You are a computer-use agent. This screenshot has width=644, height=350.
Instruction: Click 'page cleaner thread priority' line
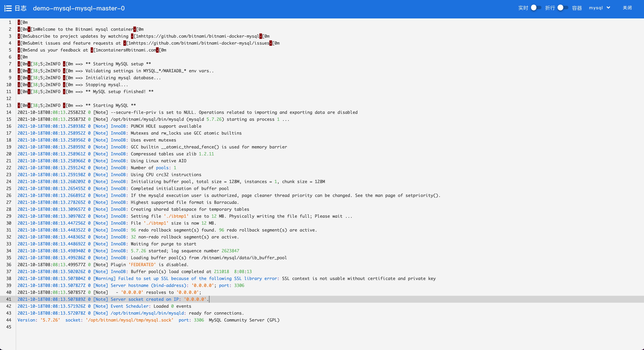(229, 195)
